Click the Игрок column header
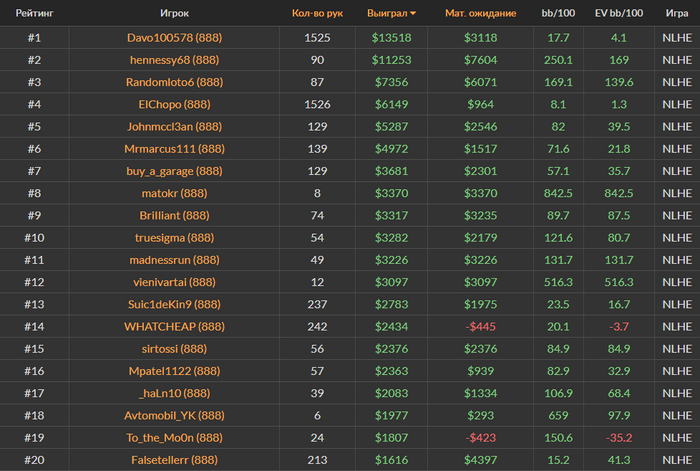Viewport: 700px width, 471px height. pyautogui.click(x=174, y=13)
